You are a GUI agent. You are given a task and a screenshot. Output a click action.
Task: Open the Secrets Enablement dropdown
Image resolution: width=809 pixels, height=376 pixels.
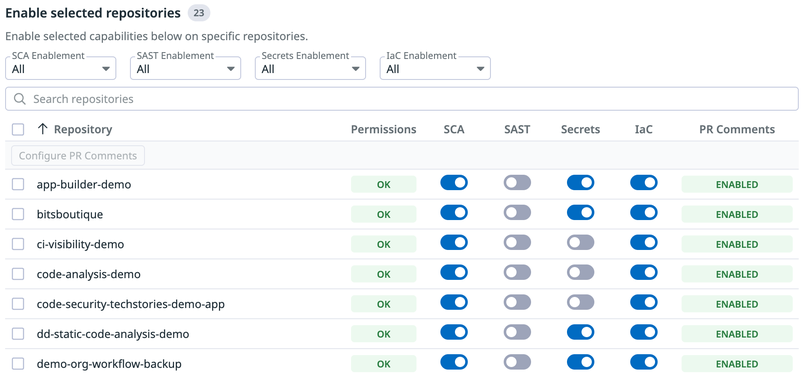311,68
